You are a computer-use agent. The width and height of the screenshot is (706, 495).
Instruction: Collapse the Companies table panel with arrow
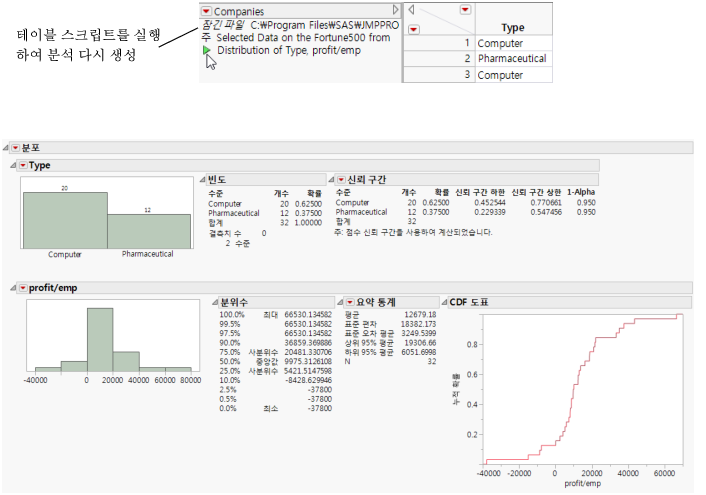(x=396, y=10)
